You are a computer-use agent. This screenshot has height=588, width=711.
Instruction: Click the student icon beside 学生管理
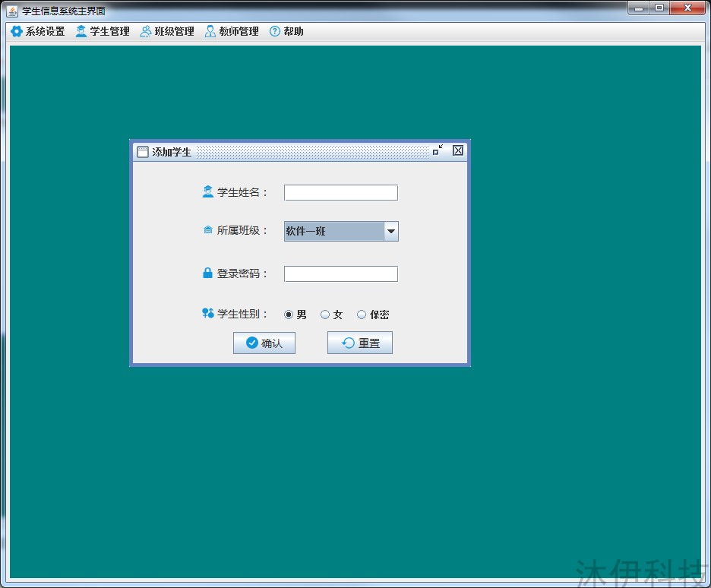pos(81,31)
